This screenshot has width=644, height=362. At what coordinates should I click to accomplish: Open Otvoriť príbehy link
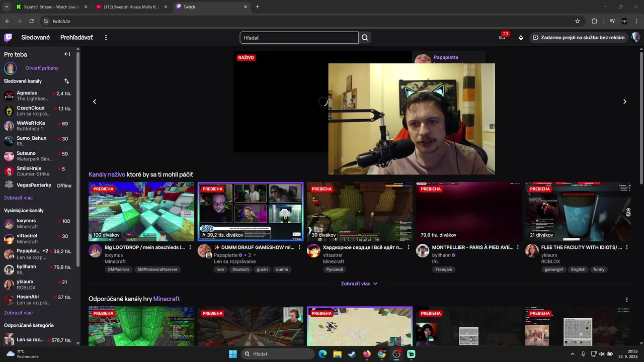[42, 68]
